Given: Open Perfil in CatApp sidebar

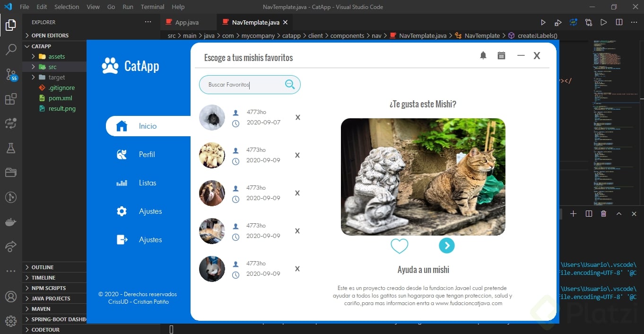Looking at the screenshot, I should 147,155.
